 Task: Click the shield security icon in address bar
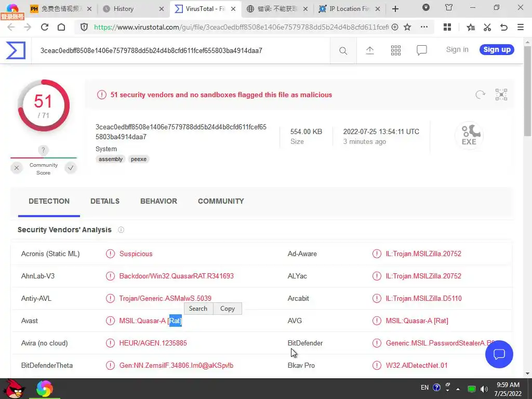coord(84,27)
